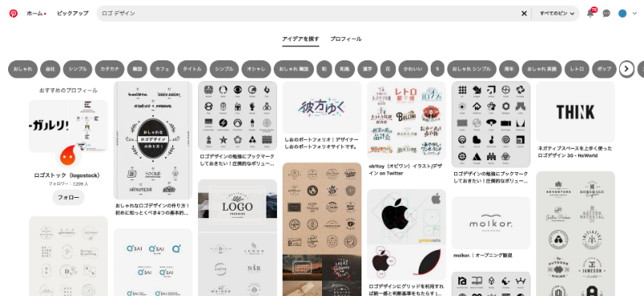The height and width of the screenshot is (296, 644).
Task: Open the 彼方ゆく logo pin
Action: pos(322,108)
